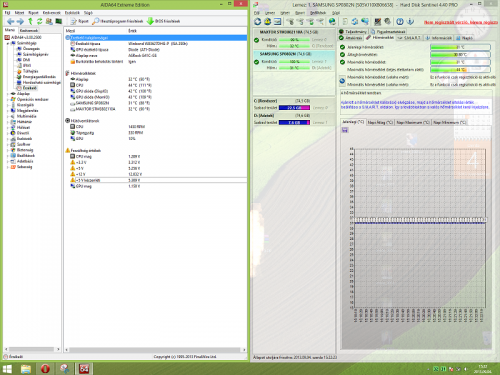
Task: Go back with AIDA64 blue left arrow
Action: pos(10,21)
